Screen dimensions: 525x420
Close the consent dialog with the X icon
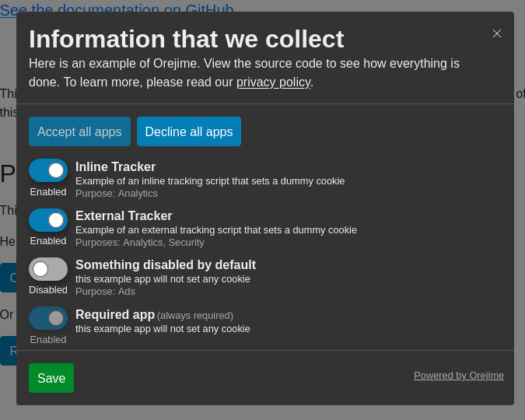click(497, 33)
